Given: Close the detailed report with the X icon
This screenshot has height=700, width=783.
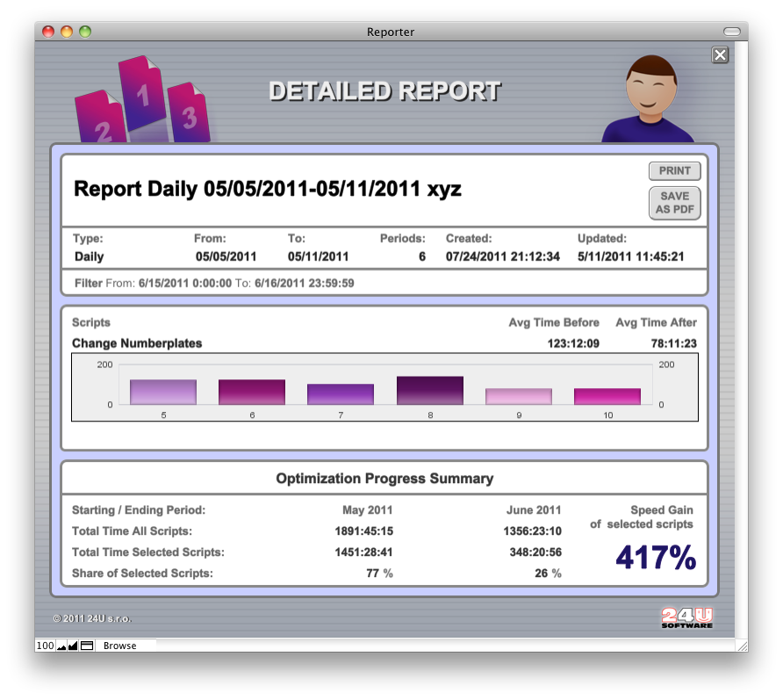Looking at the screenshot, I should pyautogui.click(x=720, y=55).
